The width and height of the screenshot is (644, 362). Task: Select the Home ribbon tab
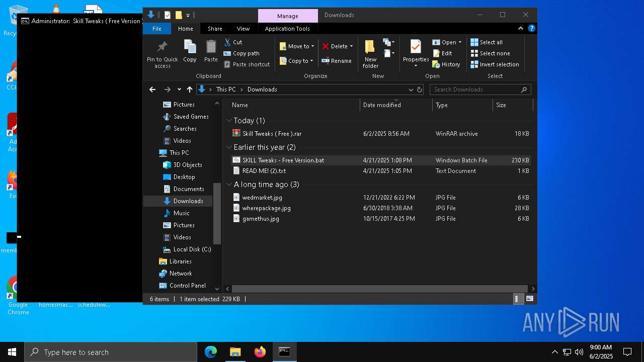185,29
